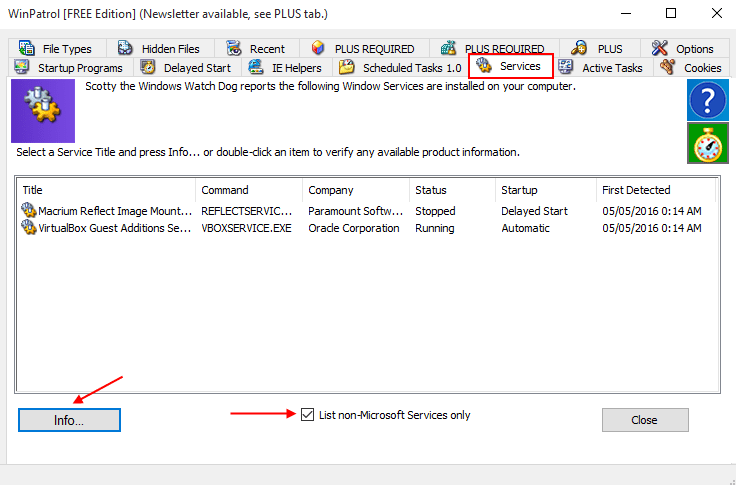Click the IE Helpers browser icon
The height and width of the screenshot is (485, 736).
click(x=256, y=67)
